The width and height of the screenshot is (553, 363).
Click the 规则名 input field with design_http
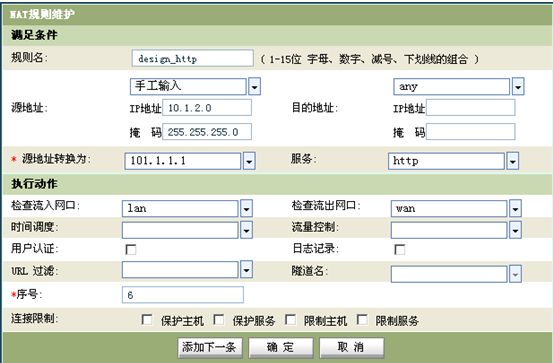coord(193,58)
